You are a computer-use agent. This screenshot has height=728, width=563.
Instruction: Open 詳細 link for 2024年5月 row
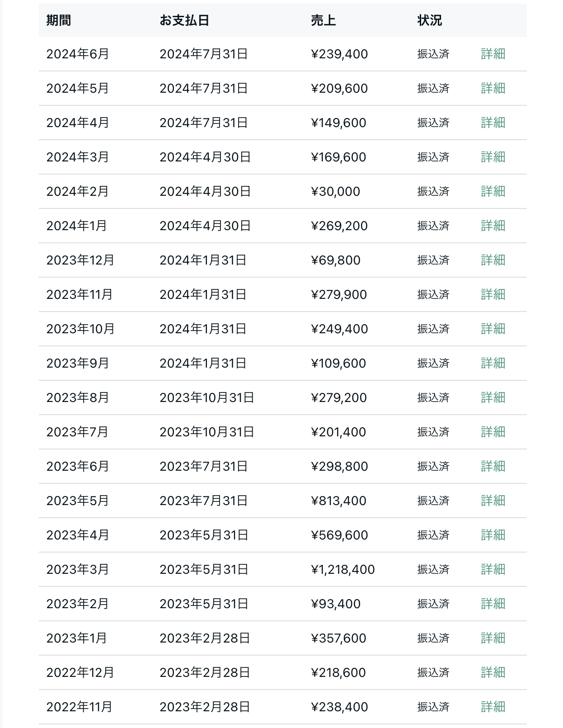(493, 88)
